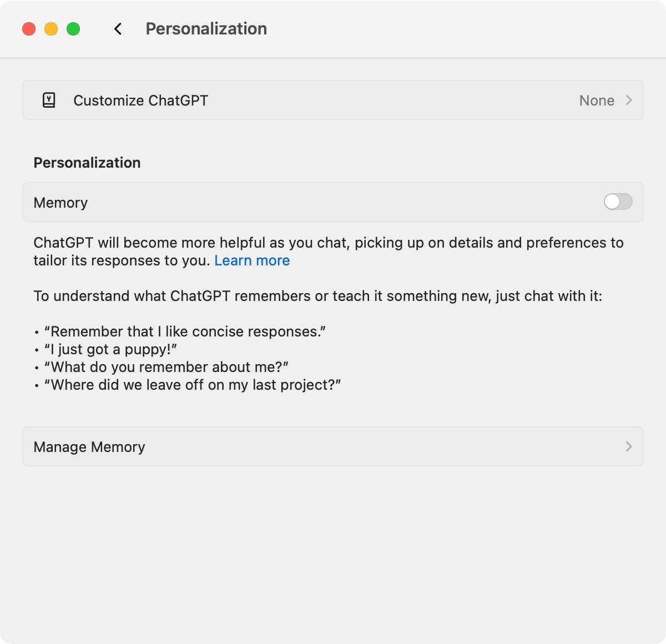The image size is (666, 644).
Task: Click the Memory row label
Action: [x=60, y=203]
